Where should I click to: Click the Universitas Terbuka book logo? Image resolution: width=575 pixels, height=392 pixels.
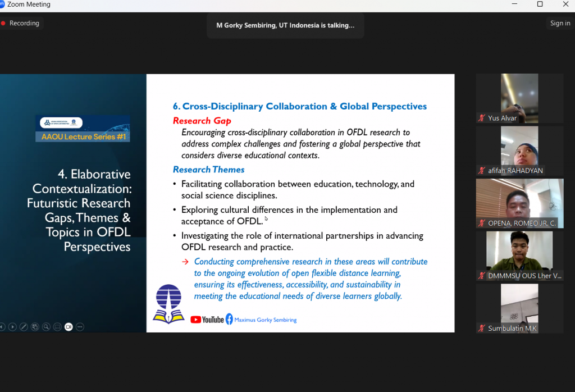168,304
